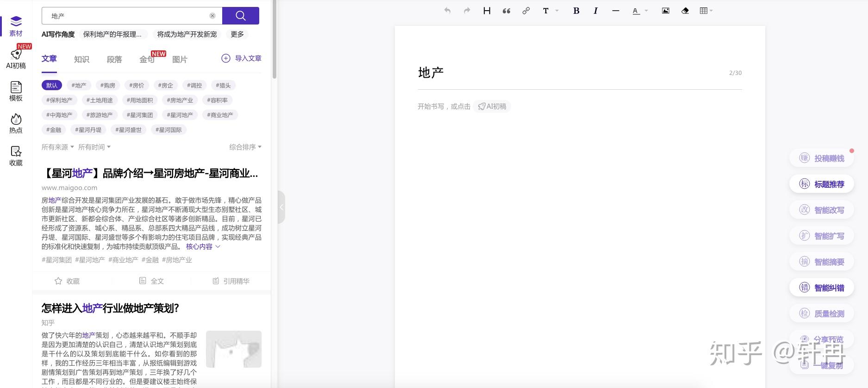Select the #保利地产 tag filter
The height and width of the screenshot is (388, 868).
(59, 100)
